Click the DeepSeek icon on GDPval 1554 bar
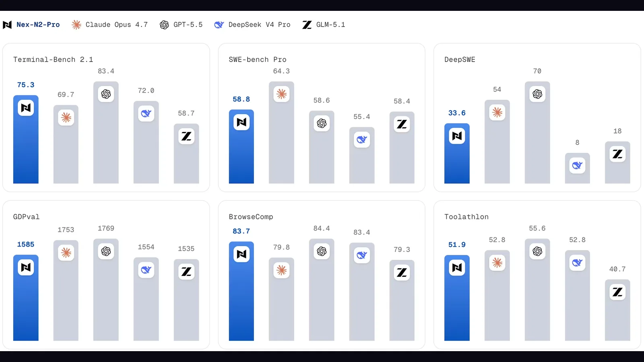644x362 pixels. [146, 270]
